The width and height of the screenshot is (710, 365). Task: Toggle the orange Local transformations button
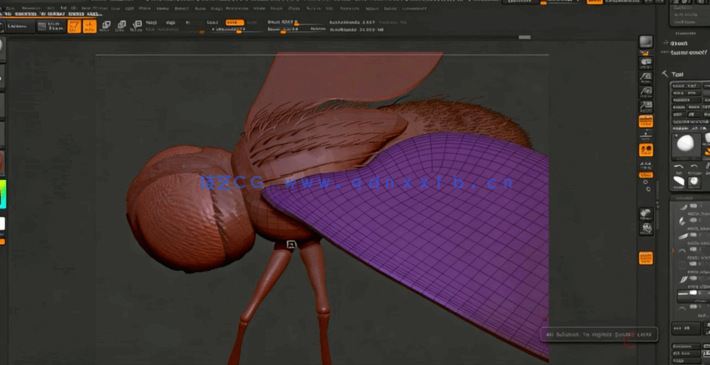coord(646,150)
